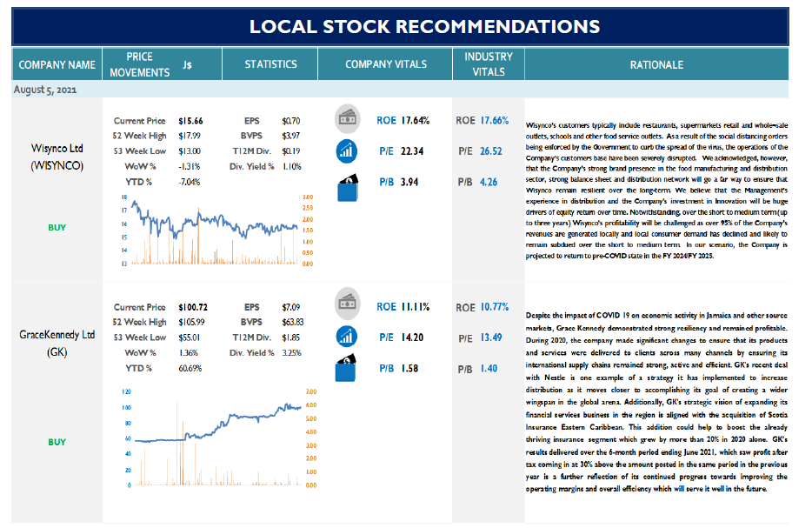The height and width of the screenshot is (528, 812).
Task: Click the wallet icon beside Wisynco's P/B 3.94
Action: 348,187
